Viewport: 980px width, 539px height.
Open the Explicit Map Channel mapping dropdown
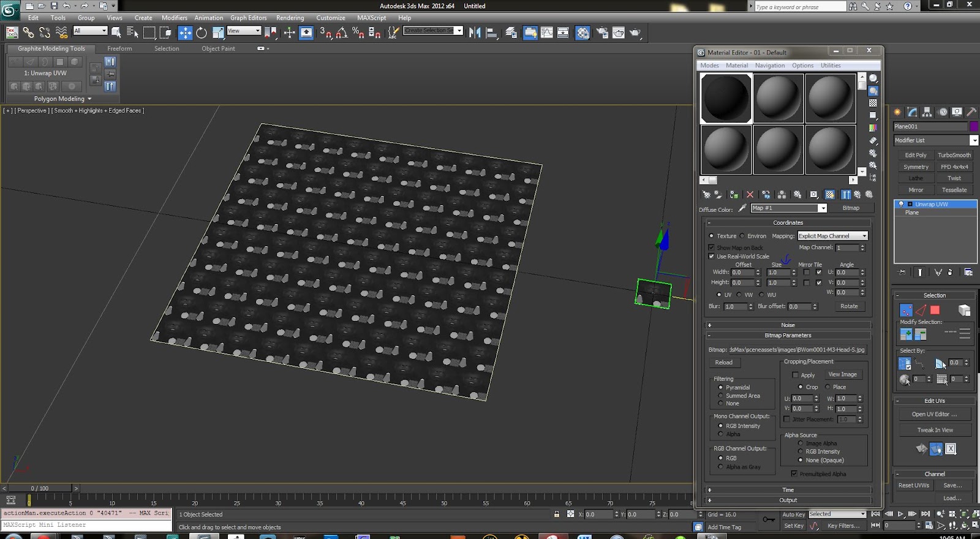click(832, 236)
